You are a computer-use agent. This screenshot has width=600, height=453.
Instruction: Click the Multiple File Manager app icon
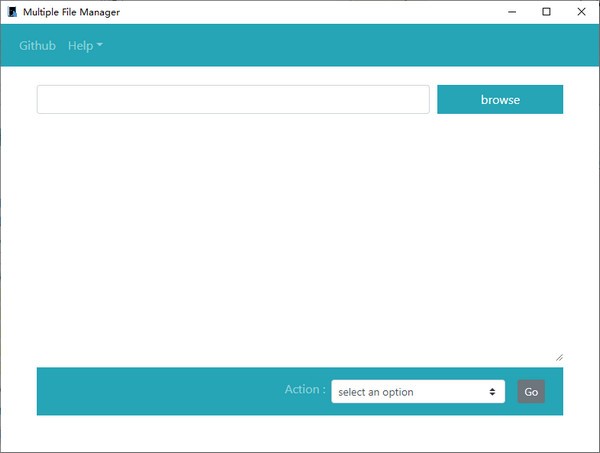12,12
